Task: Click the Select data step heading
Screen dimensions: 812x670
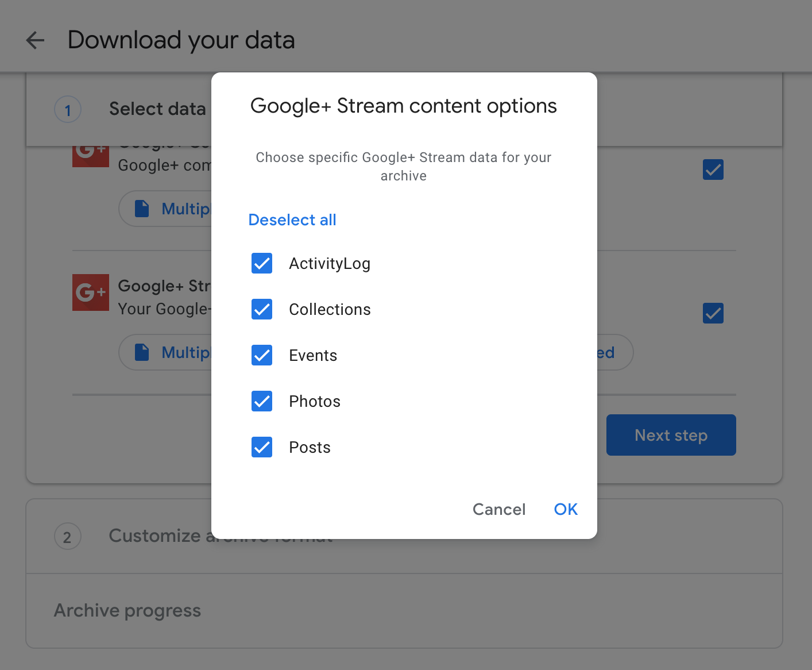Action: 157,109
